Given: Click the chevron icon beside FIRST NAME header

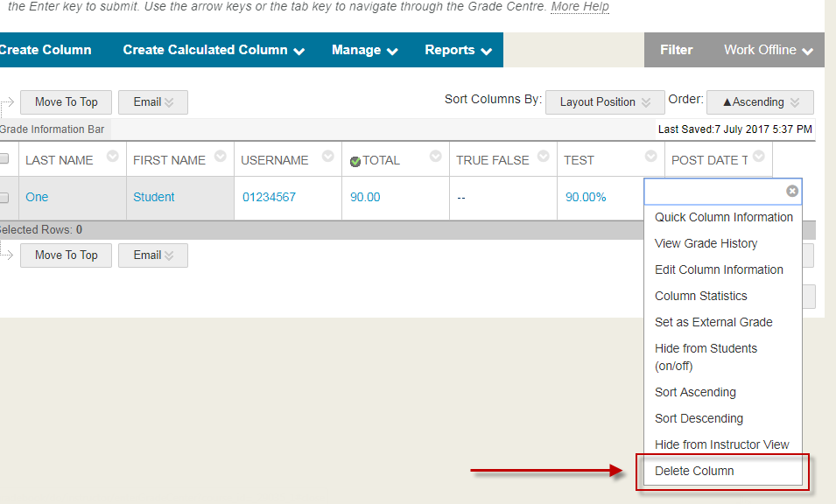Looking at the screenshot, I should [220, 157].
